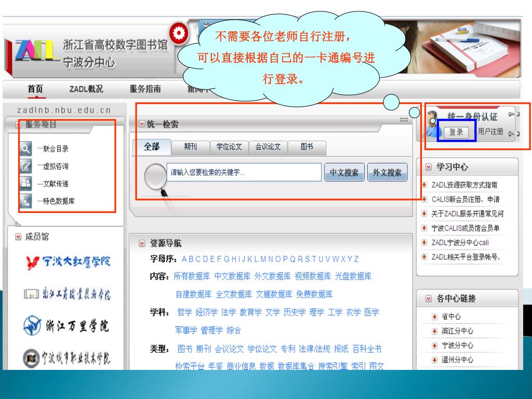Open the 首页 menu item
Screen dimensions: 532x399
(35, 89)
